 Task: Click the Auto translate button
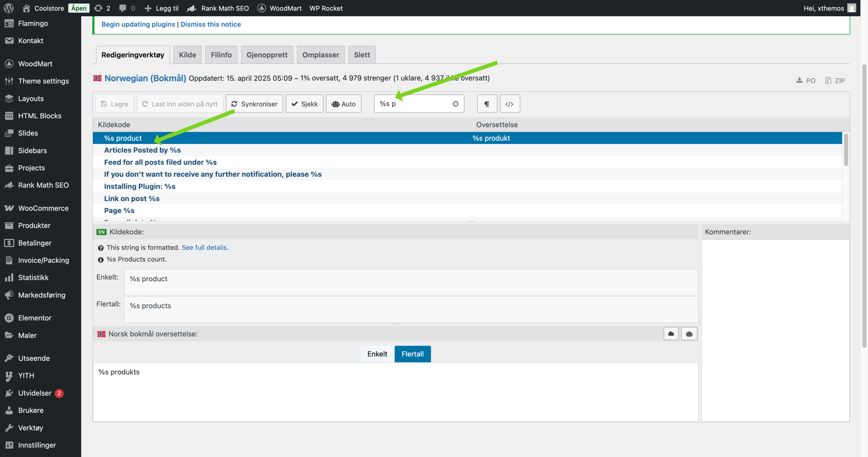(343, 104)
